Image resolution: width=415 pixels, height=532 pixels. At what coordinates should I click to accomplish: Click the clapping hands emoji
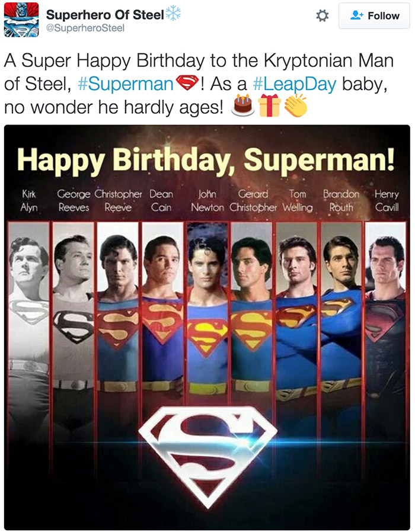[x=295, y=107]
